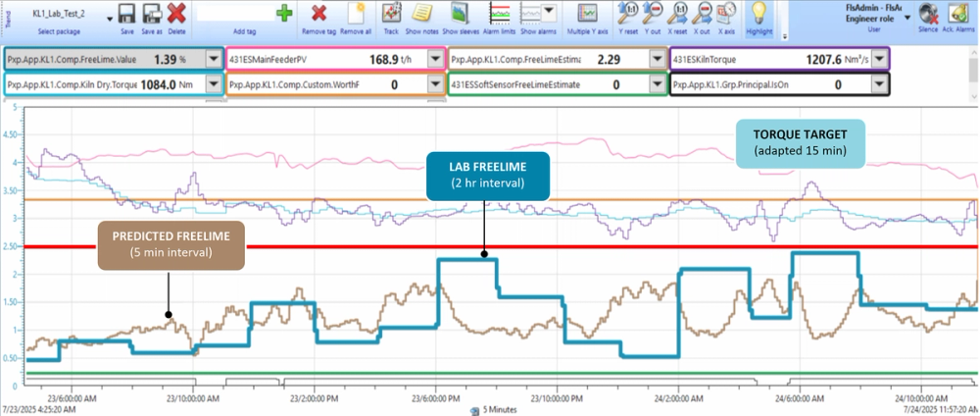The image size is (980, 416).
Task: Select the 431ESKilnTorque tag box
Action: [x=779, y=60]
